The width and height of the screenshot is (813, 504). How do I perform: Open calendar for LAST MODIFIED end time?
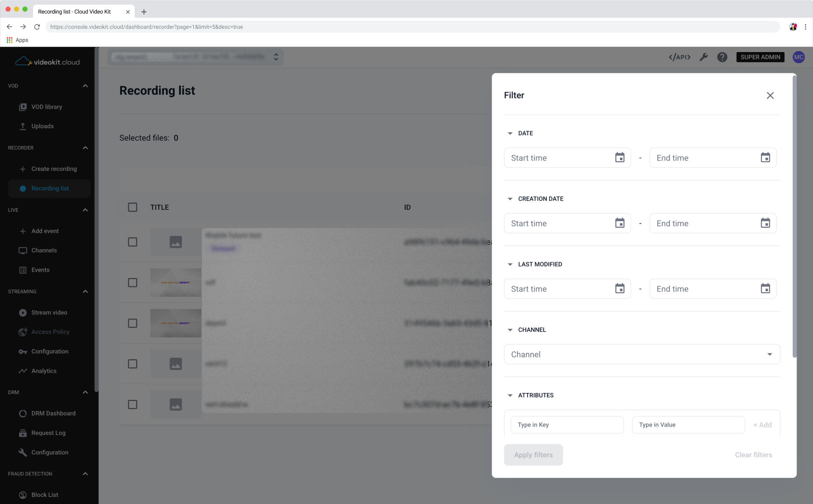[766, 289]
